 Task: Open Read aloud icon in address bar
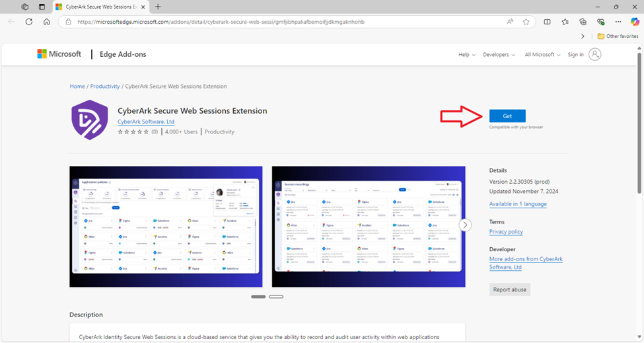(x=510, y=22)
